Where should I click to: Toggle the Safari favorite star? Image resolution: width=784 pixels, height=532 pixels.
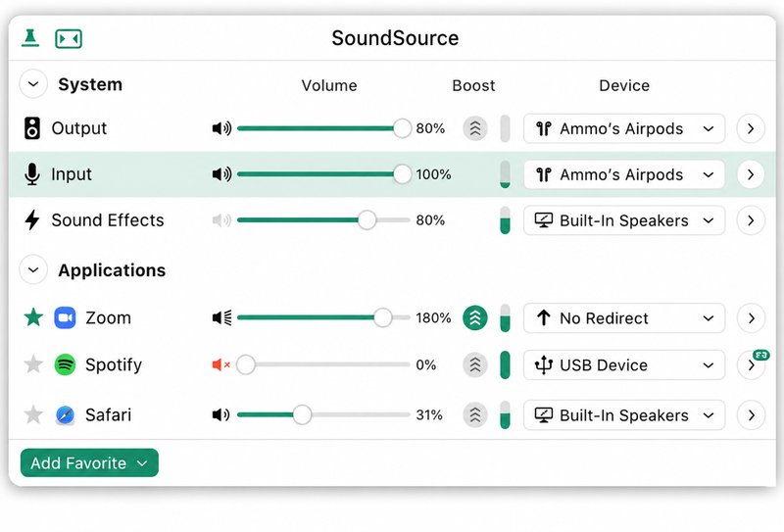pyautogui.click(x=33, y=414)
